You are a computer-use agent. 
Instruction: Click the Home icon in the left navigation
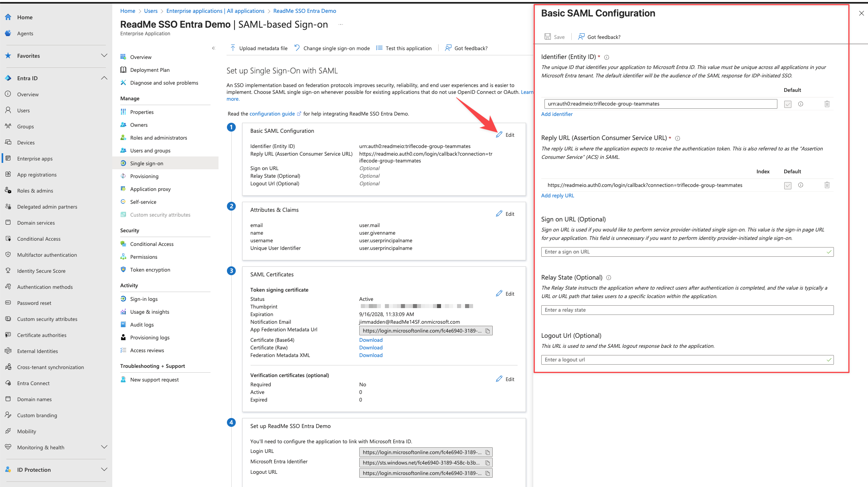click(8, 17)
